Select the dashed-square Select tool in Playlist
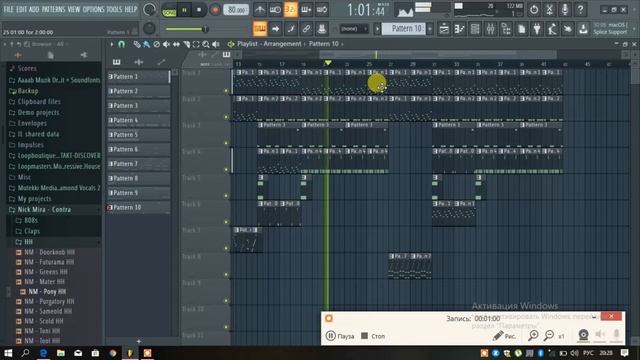This screenshot has height=360, width=640. click(196, 44)
